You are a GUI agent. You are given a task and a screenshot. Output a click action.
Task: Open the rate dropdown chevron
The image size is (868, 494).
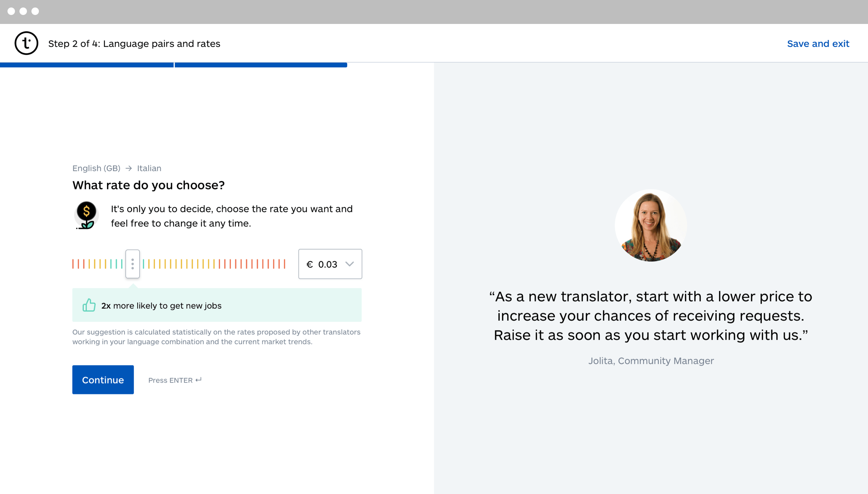[349, 264]
